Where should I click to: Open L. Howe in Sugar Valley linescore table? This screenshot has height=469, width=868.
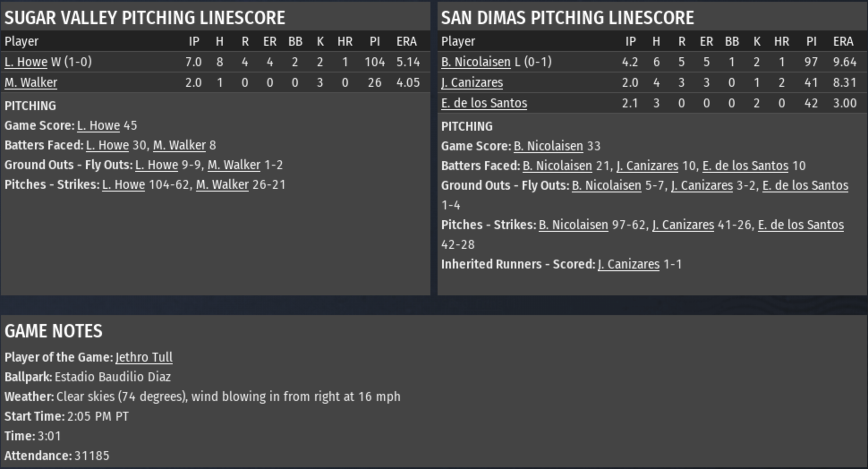pyautogui.click(x=26, y=62)
